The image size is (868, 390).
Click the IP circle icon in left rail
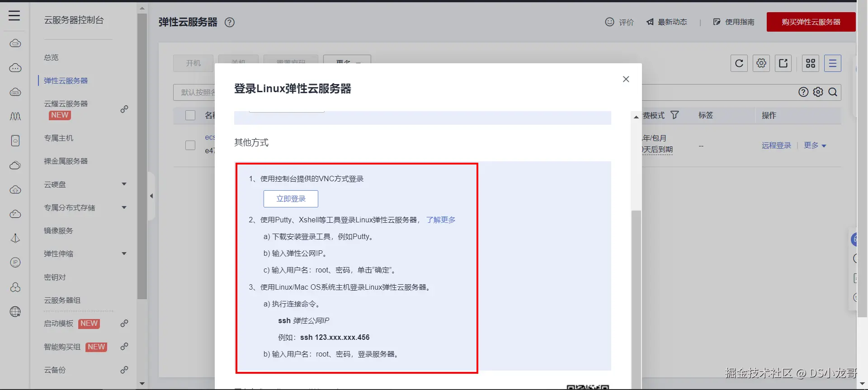point(15,262)
